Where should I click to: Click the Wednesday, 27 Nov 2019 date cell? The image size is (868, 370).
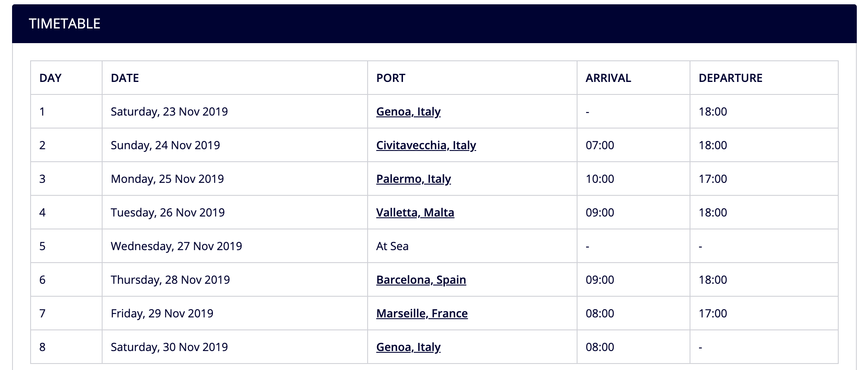pyautogui.click(x=235, y=246)
